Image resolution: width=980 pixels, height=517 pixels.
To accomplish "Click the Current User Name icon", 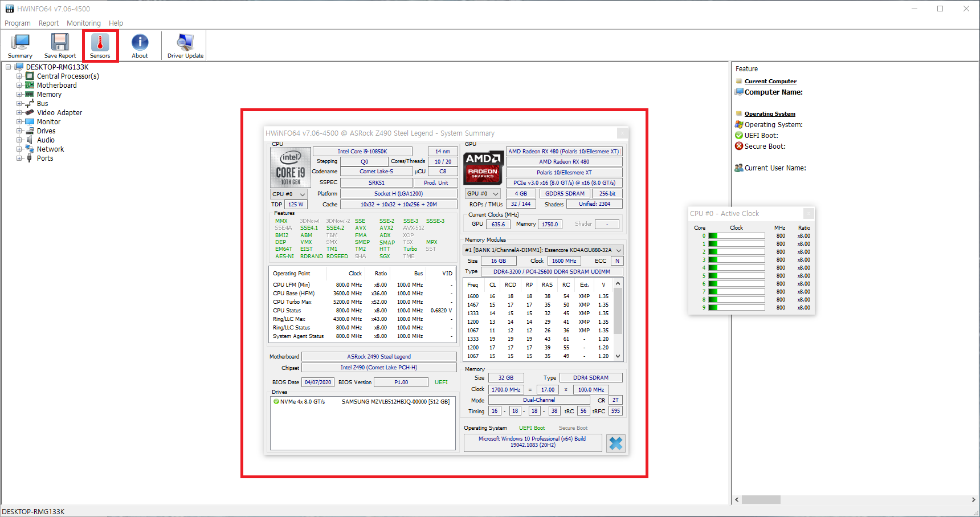I will click(739, 168).
